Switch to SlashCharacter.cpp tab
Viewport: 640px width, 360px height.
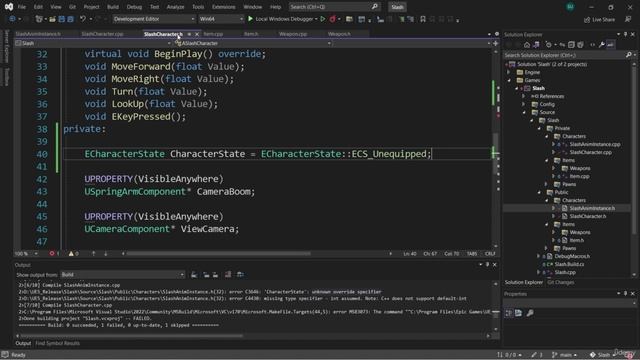coord(102,34)
